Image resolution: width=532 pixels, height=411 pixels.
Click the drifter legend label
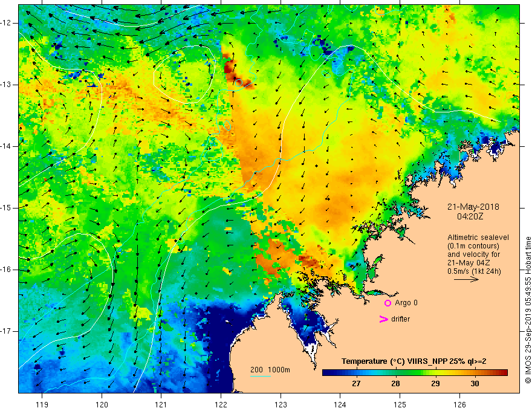click(400, 319)
